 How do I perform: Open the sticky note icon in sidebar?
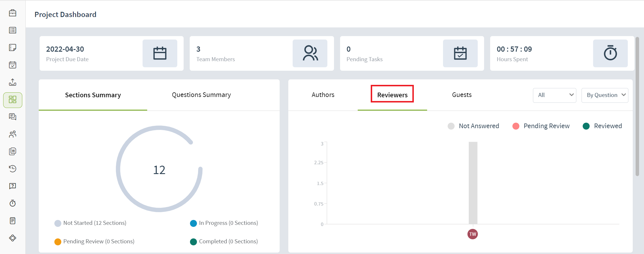point(13,48)
